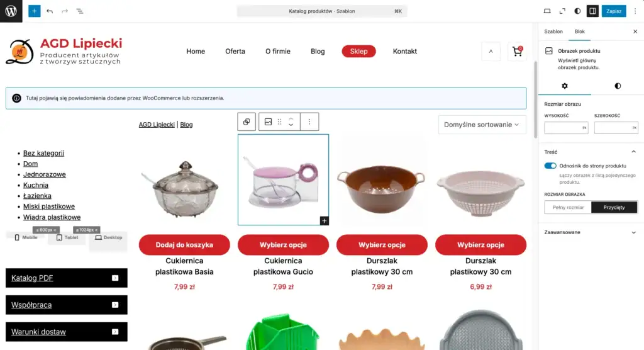
Task: Open the document overview list view
Action: [80, 11]
